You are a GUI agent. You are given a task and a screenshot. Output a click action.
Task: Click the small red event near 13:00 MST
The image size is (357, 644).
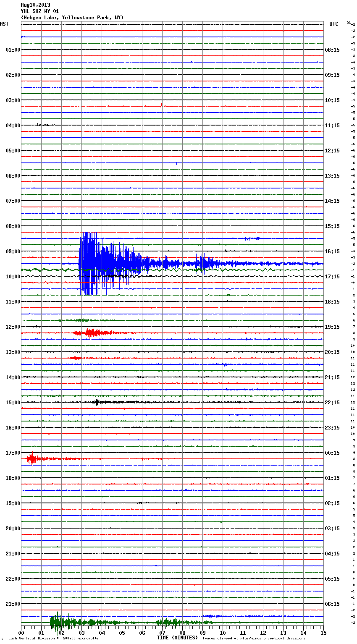[x=76, y=358]
